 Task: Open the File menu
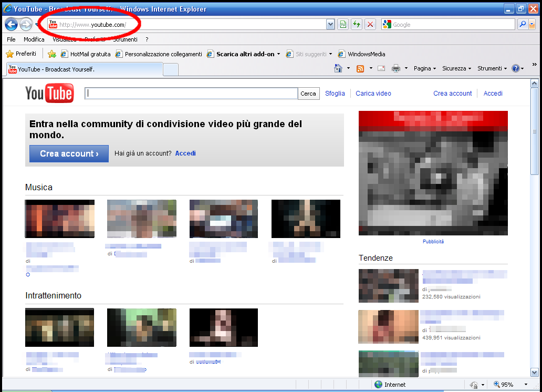(x=11, y=39)
